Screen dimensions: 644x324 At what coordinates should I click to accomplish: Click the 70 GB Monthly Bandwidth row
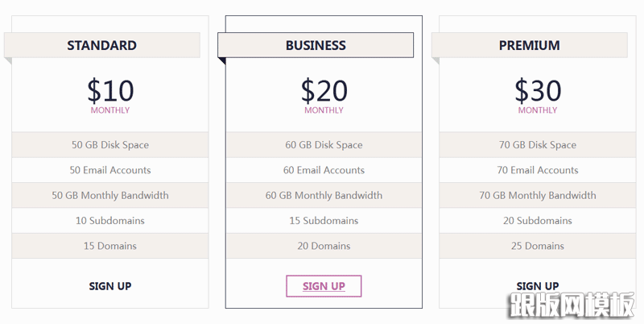(537, 195)
